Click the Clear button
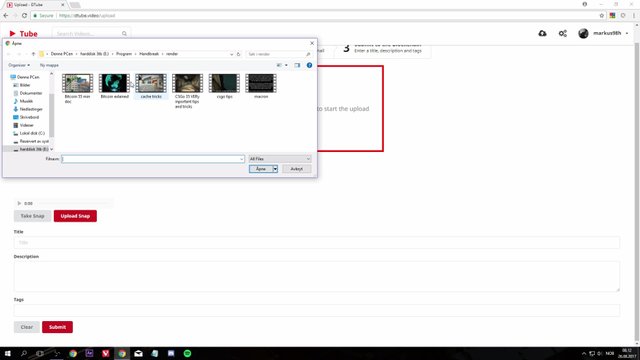This screenshot has height=360, width=640. 27,327
